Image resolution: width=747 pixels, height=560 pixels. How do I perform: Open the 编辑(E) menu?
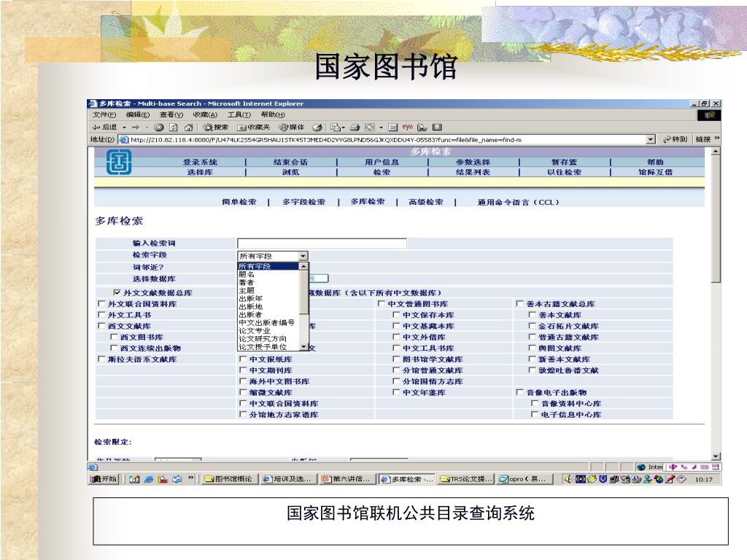pos(138,114)
